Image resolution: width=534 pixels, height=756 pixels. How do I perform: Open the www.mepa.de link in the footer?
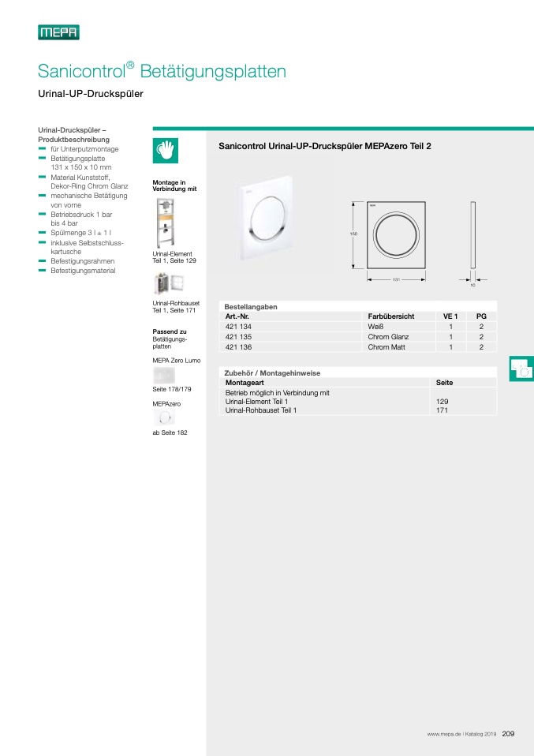tap(444, 734)
